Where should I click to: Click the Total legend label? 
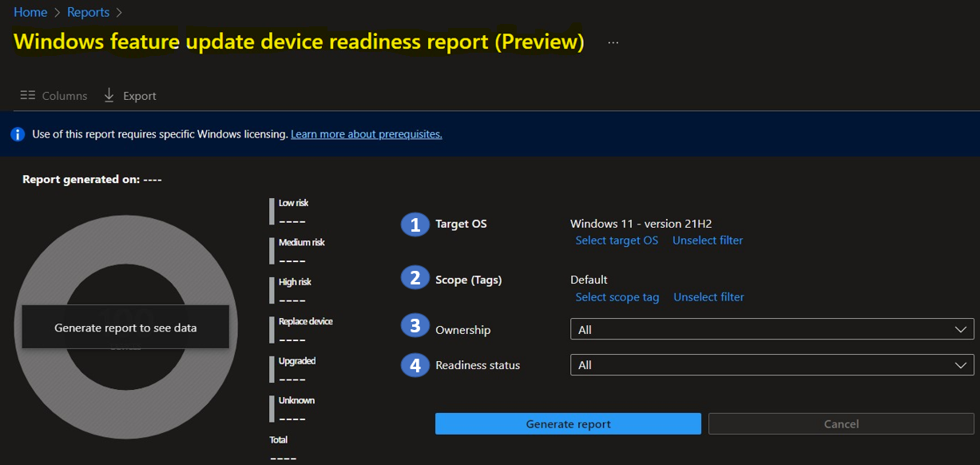click(x=279, y=439)
